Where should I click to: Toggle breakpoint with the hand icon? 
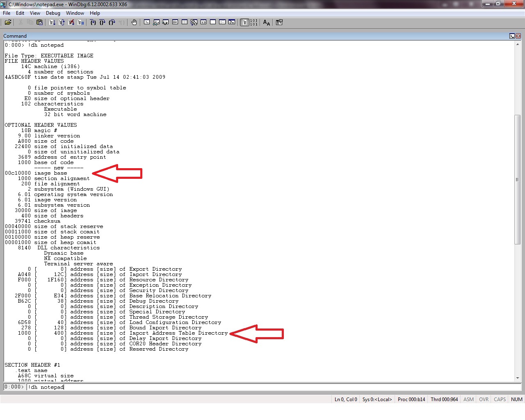[x=134, y=23]
